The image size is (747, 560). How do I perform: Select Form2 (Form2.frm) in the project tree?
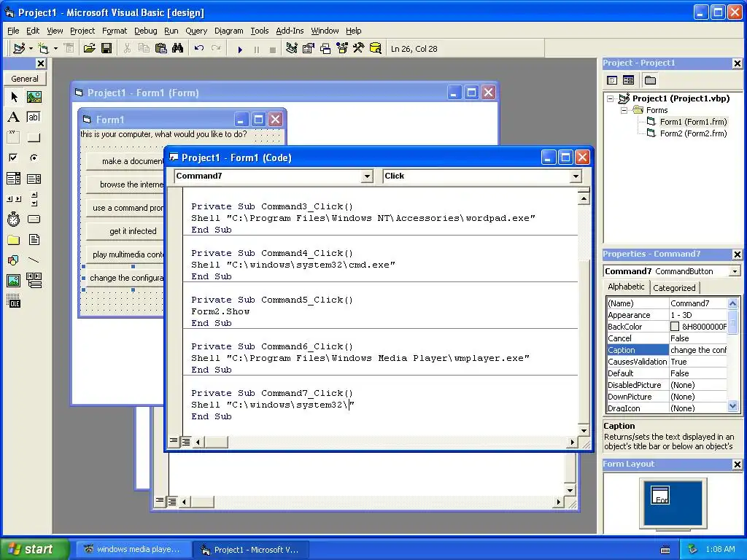point(693,133)
